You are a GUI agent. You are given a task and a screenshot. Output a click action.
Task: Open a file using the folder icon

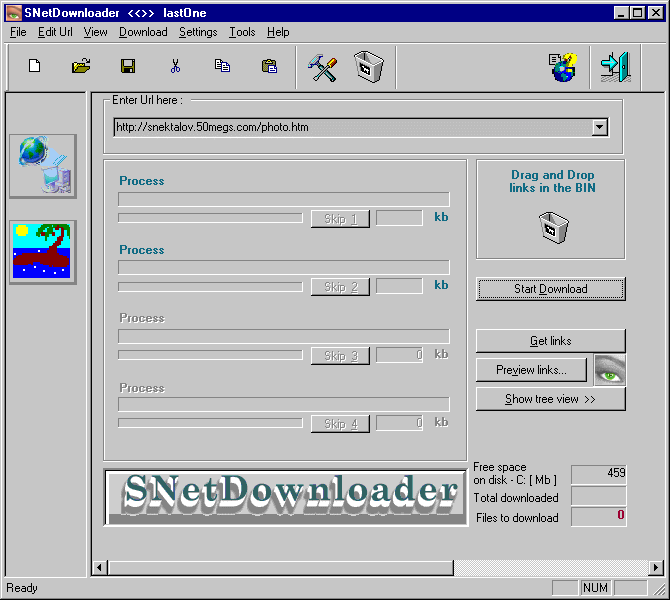click(x=81, y=66)
